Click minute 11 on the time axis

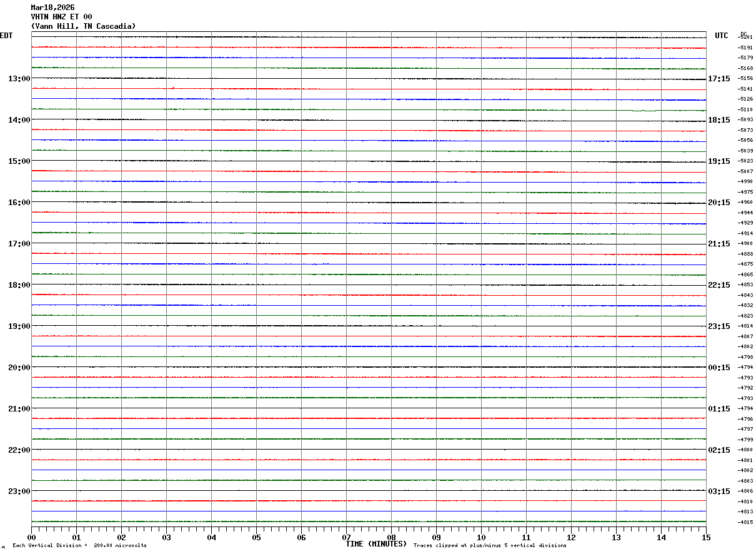tap(526, 537)
